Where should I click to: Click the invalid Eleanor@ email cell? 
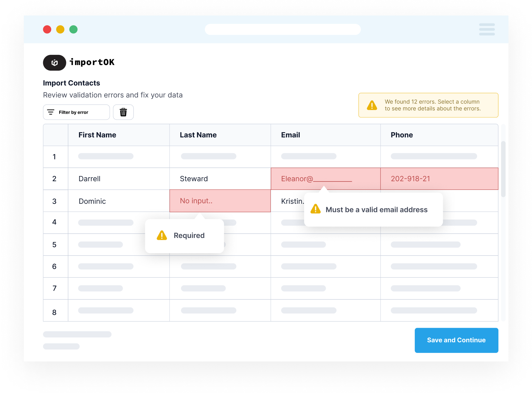(x=326, y=179)
